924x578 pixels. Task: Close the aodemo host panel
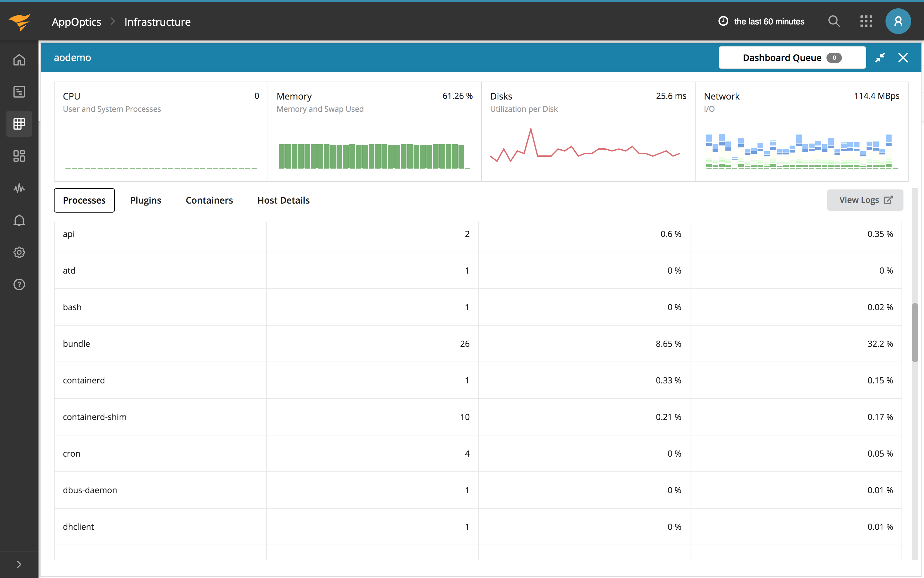coord(903,58)
